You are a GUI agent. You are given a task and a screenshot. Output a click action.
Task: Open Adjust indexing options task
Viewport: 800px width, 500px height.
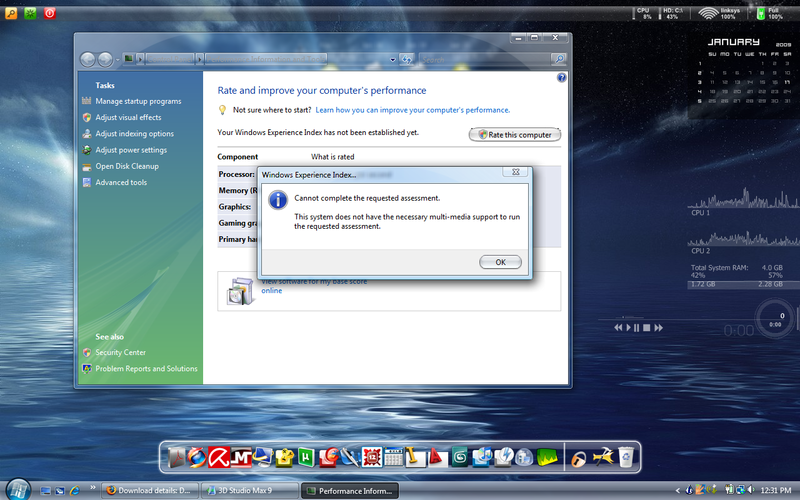(134, 134)
